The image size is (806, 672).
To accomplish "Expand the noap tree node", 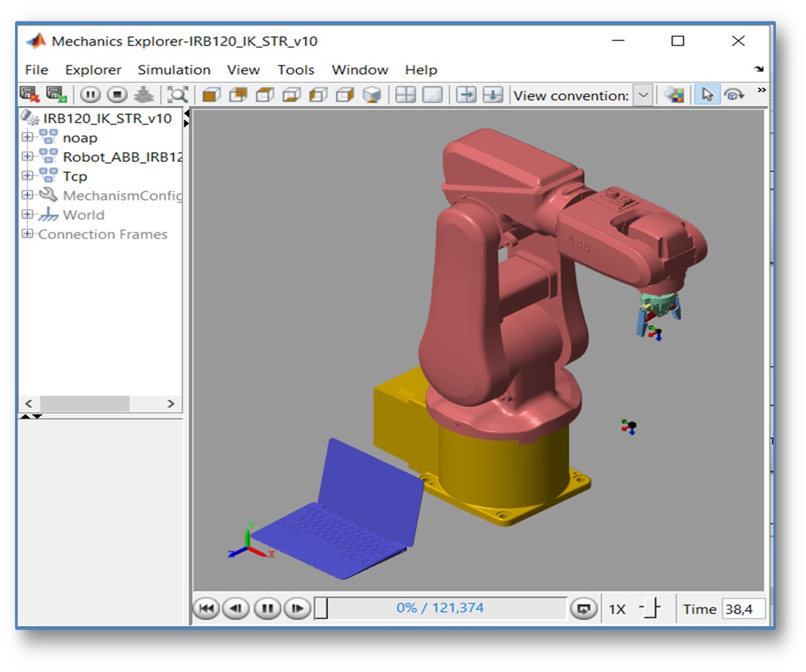I will [x=27, y=137].
